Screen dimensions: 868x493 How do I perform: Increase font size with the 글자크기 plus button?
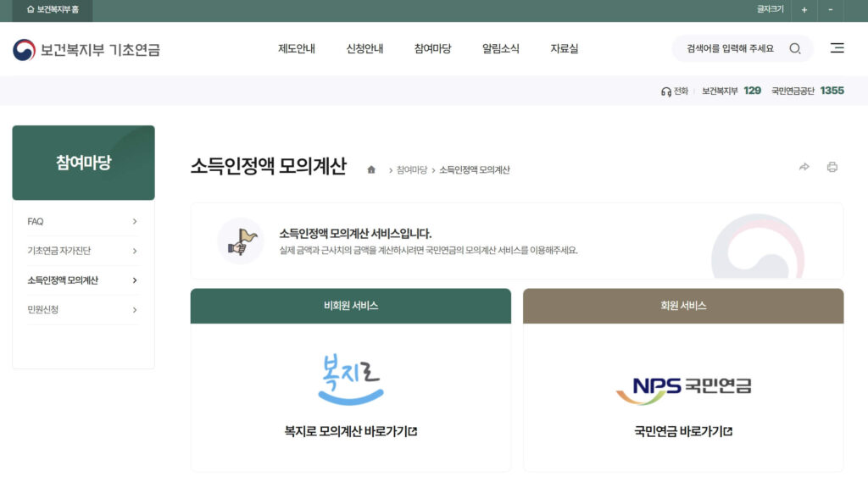pos(804,10)
